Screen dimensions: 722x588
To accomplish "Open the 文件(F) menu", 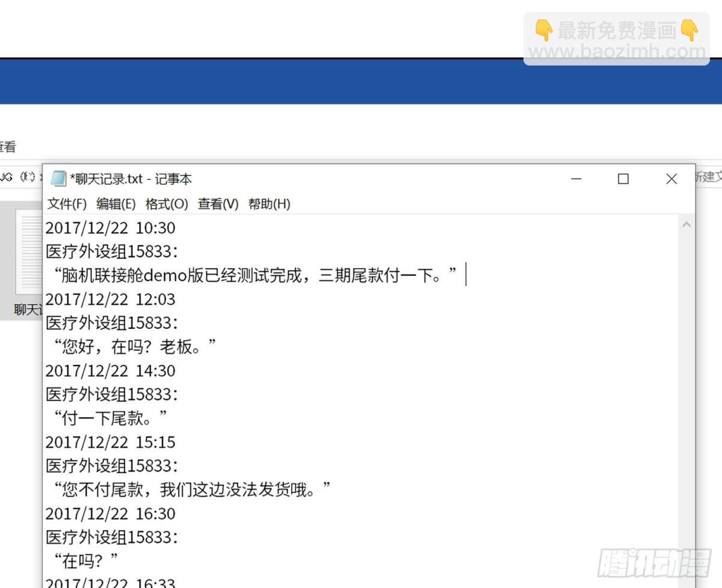I will (67, 204).
